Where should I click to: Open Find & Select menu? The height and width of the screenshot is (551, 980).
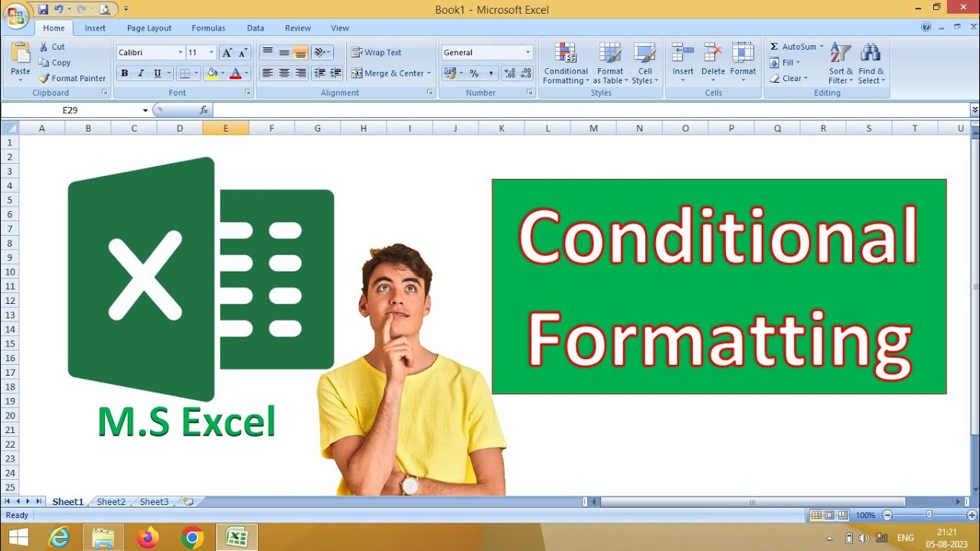[x=871, y=64]
